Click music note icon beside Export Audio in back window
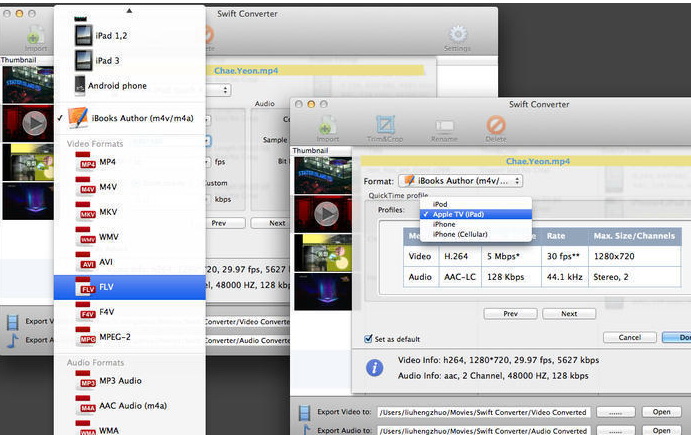Viewport: 691px width, 435px height. point(13,341)
